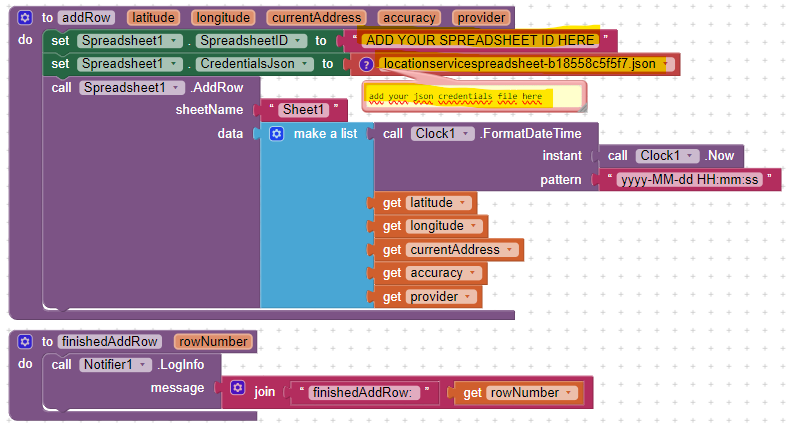Edit the ADD YOUR SPREADSHEET ID HERE text
The image size is (790, 434).
click(x=479, y=41)
